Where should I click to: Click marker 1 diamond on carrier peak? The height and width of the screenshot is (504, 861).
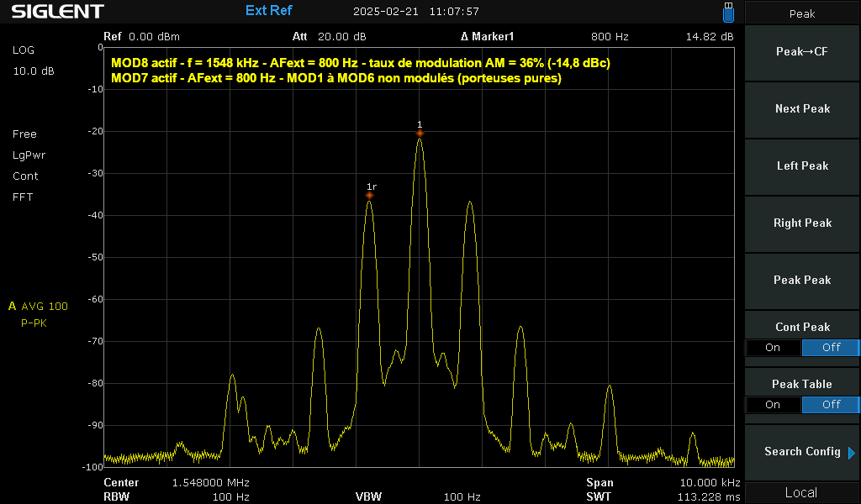(x=420, y=134)
